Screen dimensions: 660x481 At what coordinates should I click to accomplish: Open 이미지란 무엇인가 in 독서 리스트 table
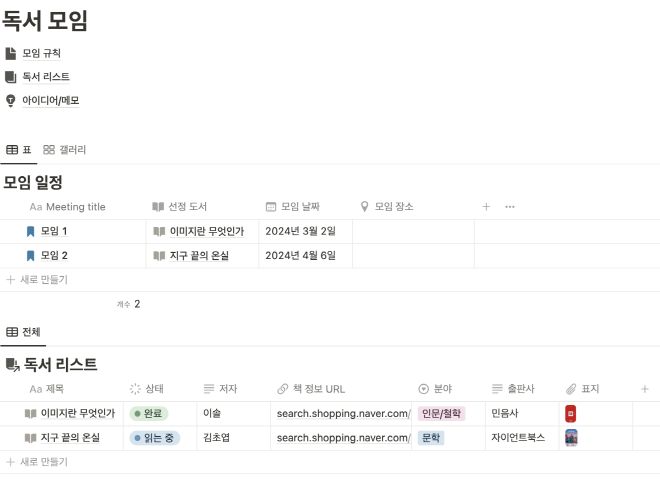tap(78, 414)
